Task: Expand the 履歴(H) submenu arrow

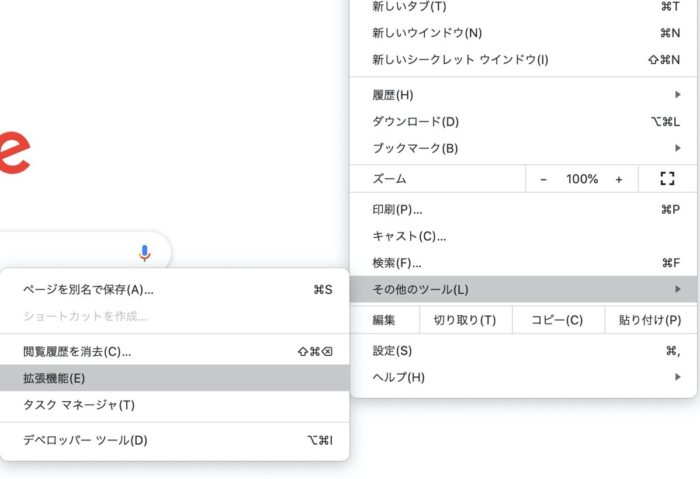Action: 678,95
